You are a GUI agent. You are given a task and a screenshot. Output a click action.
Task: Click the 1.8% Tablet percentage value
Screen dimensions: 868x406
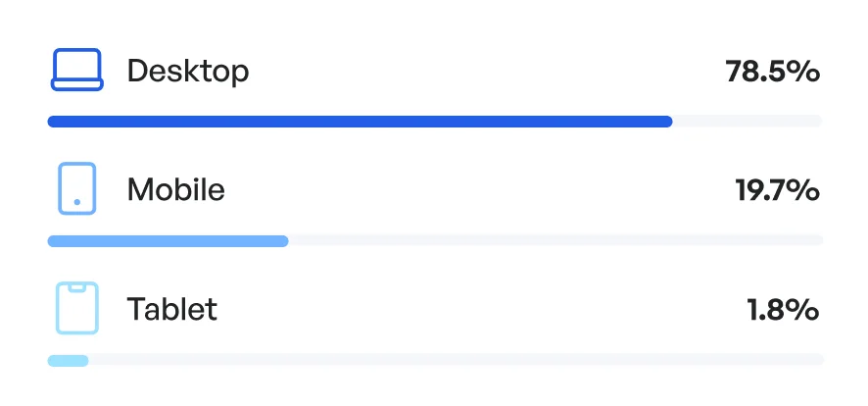(783, 310)
